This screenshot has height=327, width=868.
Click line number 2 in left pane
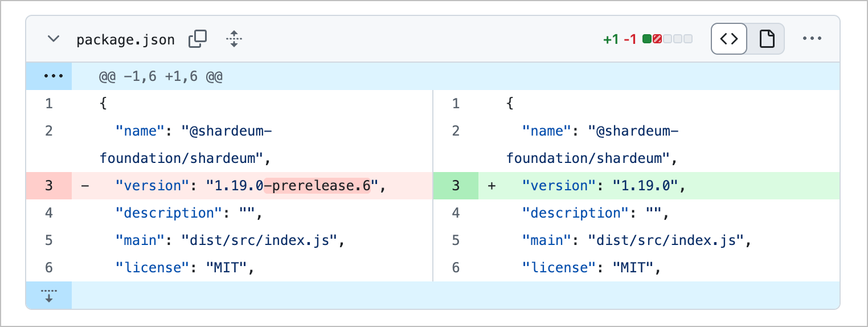click(x=49, y=131)
